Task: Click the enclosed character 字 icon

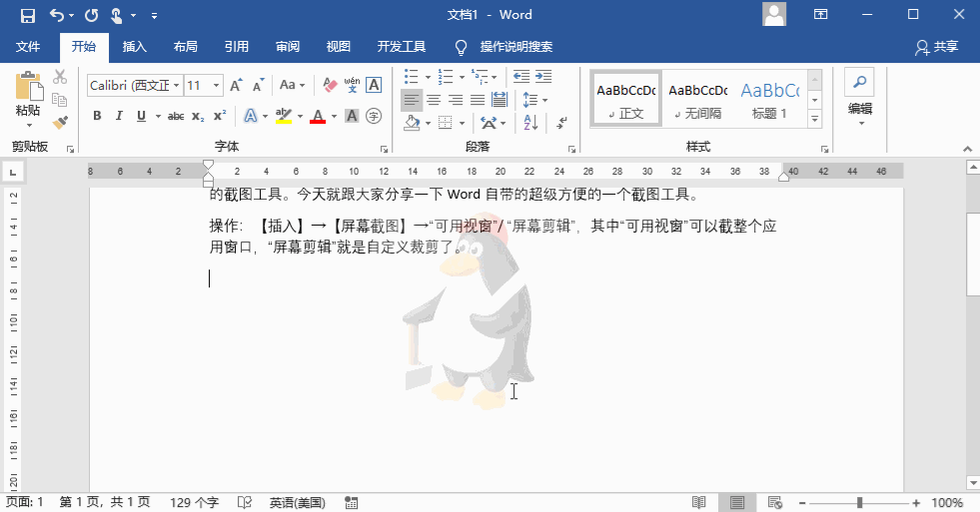Action: [x=374, y=116]
